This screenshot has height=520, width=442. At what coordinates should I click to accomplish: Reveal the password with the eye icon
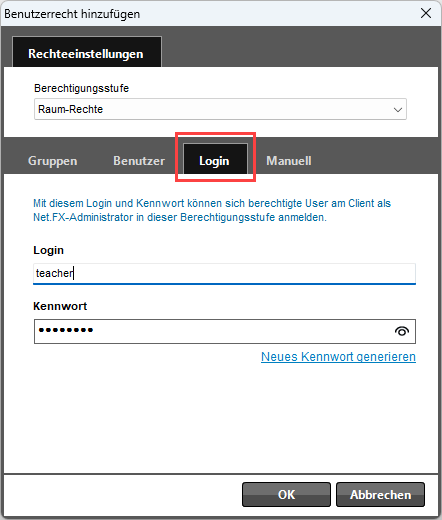[402, 331]
